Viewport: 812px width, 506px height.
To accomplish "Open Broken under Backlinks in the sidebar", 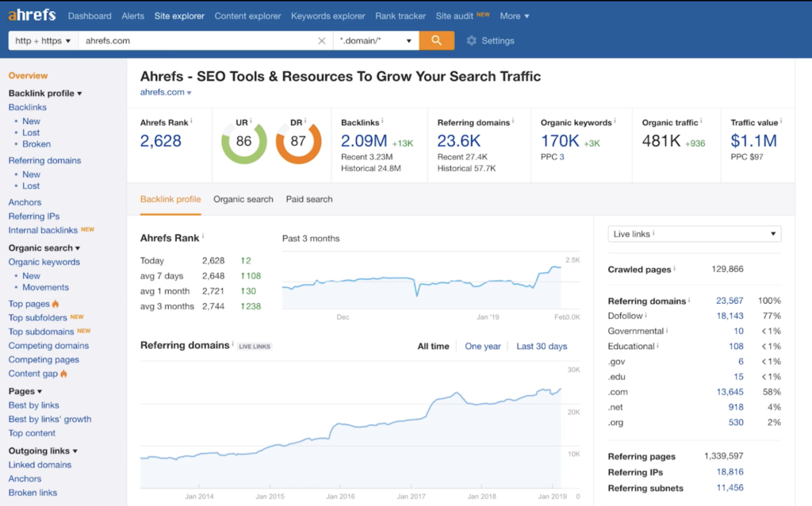I will 36,144.
